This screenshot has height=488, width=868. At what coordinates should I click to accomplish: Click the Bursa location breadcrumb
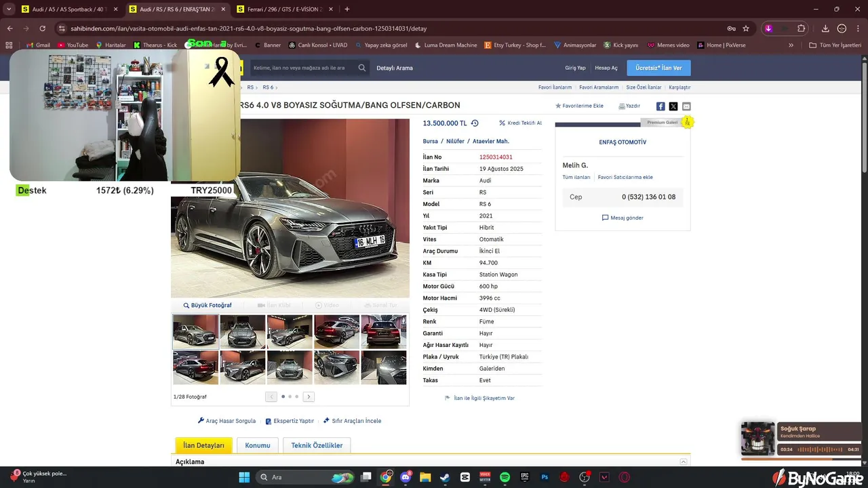[431, 141]
